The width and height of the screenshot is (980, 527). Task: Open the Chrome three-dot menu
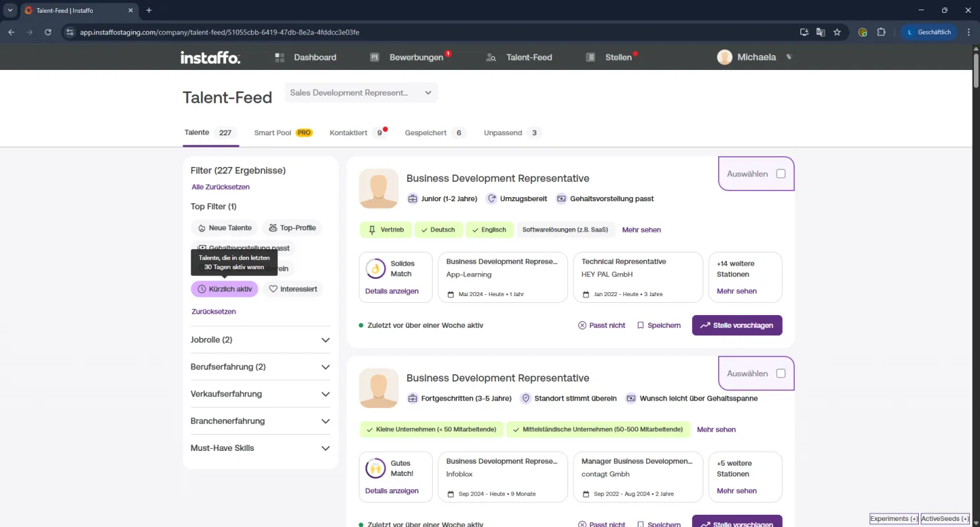click(x=967, y=32)
